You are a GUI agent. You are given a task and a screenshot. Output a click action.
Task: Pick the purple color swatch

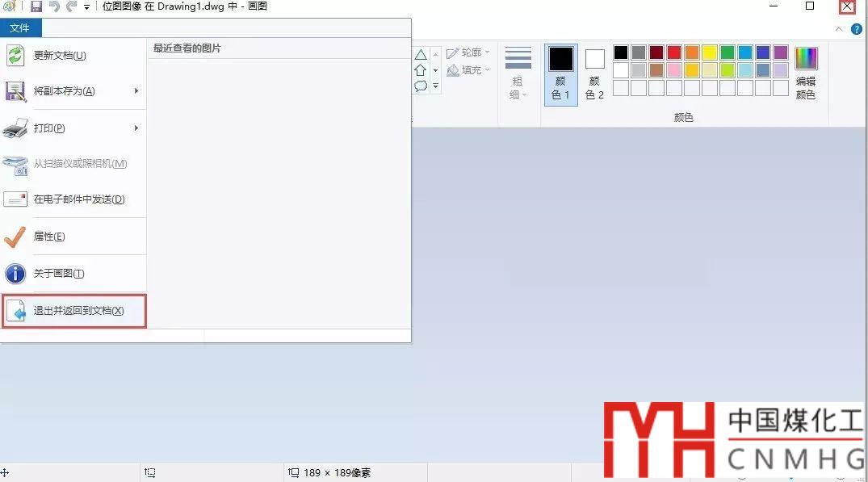(x=781, y=52)
